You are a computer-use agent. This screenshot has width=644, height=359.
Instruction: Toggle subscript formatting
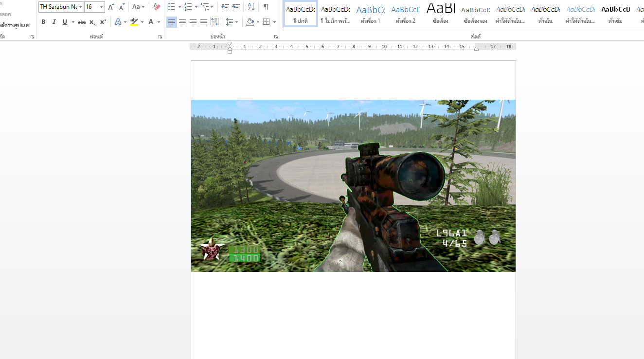pyautogui.click(x=92, y=22)
